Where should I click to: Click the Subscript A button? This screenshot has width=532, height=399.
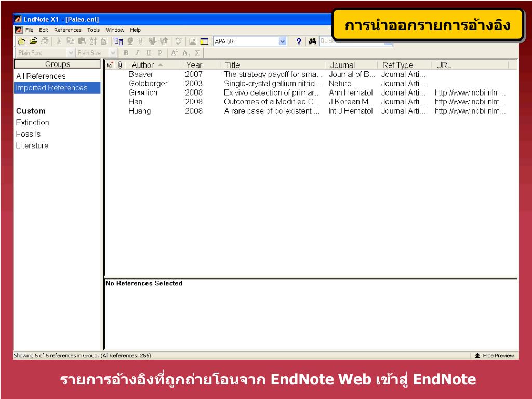tap(185, 53)
